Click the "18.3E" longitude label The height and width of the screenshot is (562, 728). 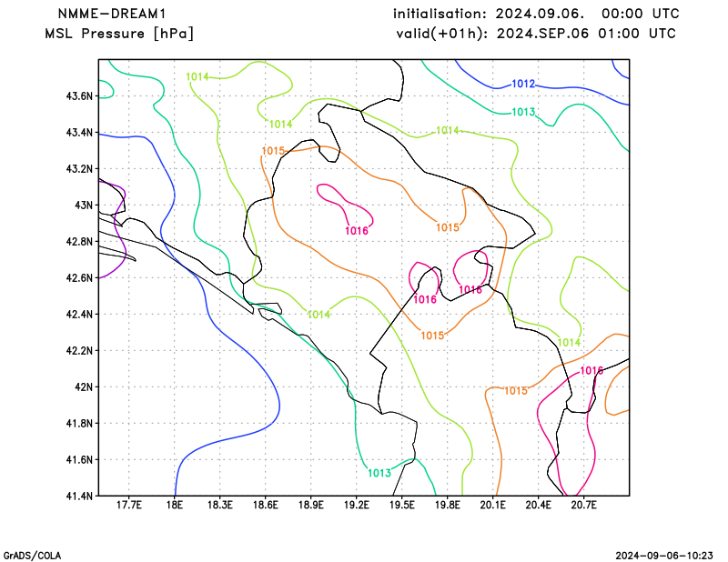(x=219, y=505)
